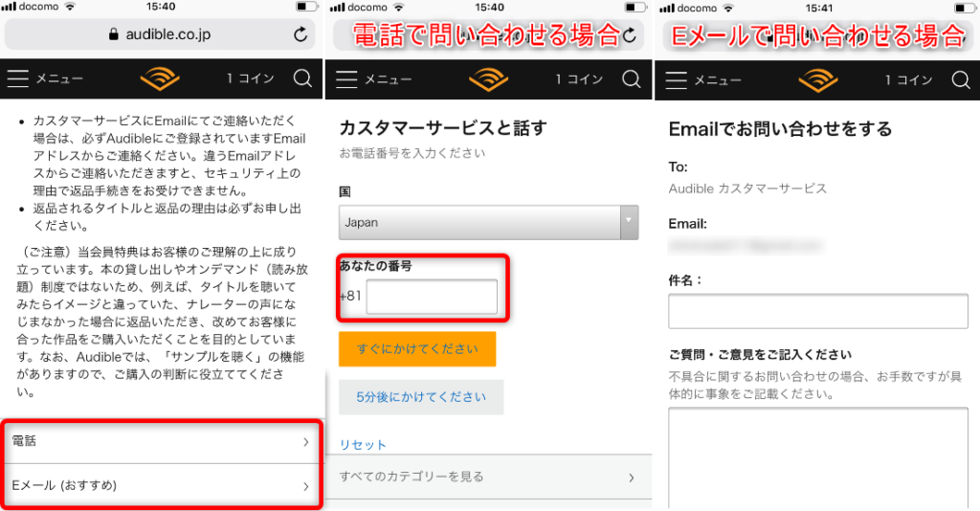Click Emailでお問い合わせをする heading
The height and width of the screenshot is (511, 980).
[780, 129]
